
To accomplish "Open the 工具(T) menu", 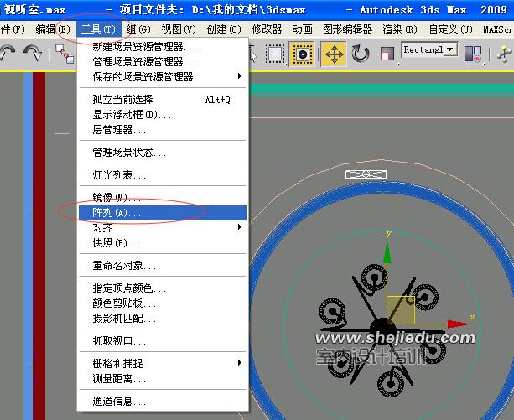I will [x=98, y=29].
